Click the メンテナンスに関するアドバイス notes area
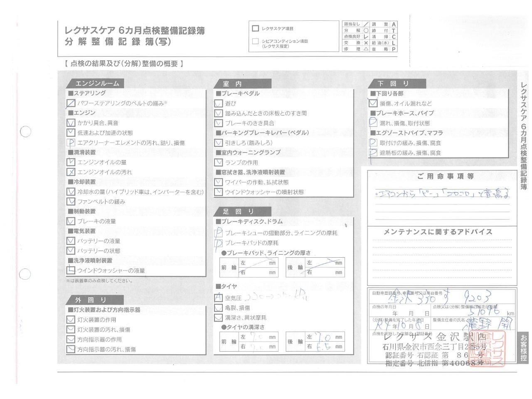 (441, 260)
